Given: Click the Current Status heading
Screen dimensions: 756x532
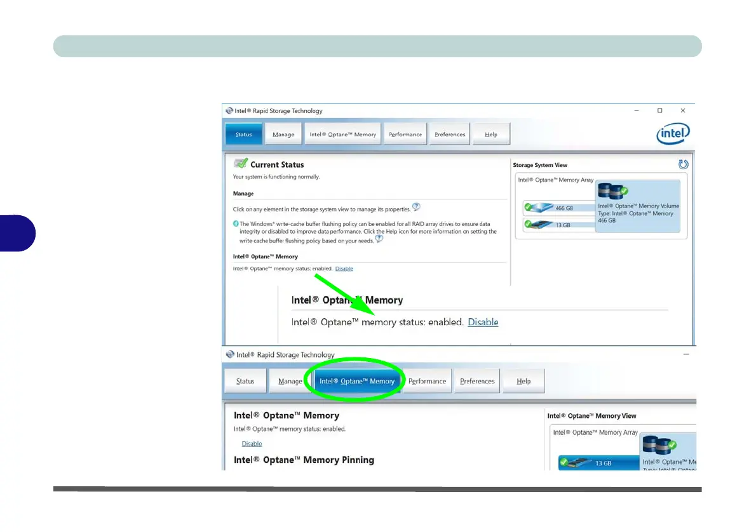Looking at the screenshot, I should tap(277, 164).
